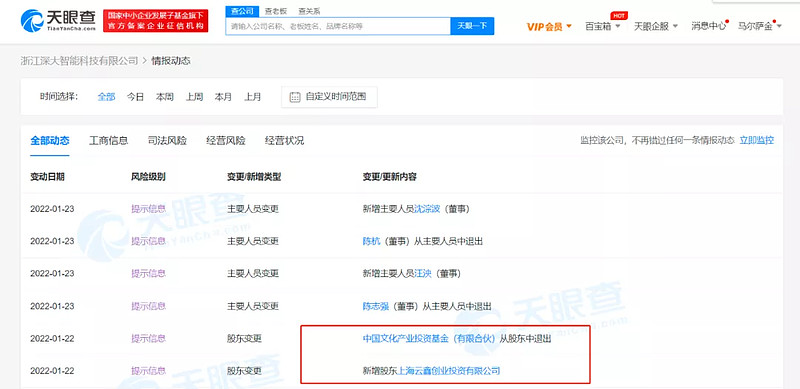Click 提示信息 in the 陈志强 row
This screenshot has width=800, height=389.
pos(148,306)
